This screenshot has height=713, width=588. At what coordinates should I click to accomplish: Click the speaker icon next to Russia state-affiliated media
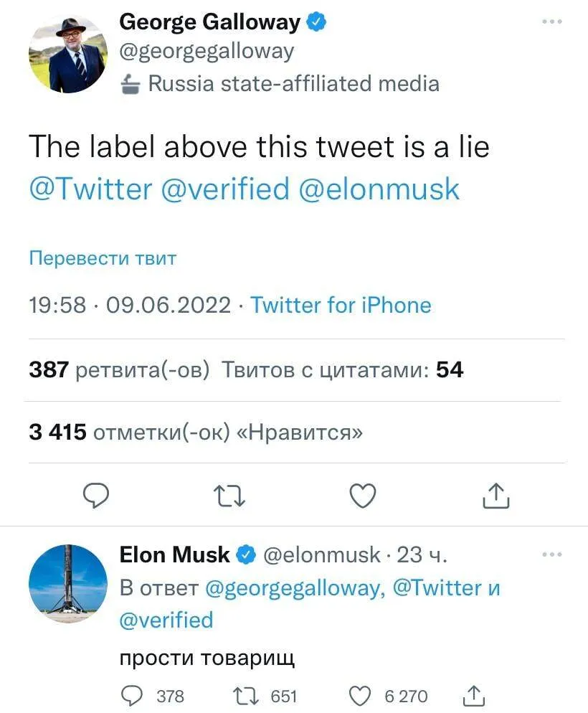(x=131, y=83)
